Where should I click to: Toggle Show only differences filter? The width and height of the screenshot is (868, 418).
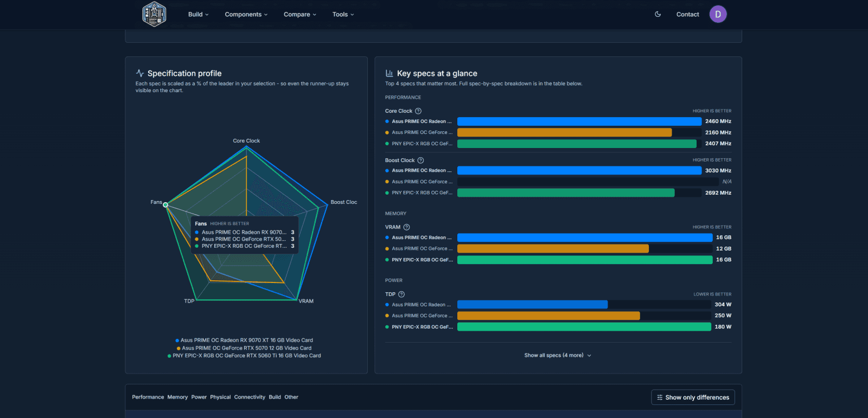693,397
